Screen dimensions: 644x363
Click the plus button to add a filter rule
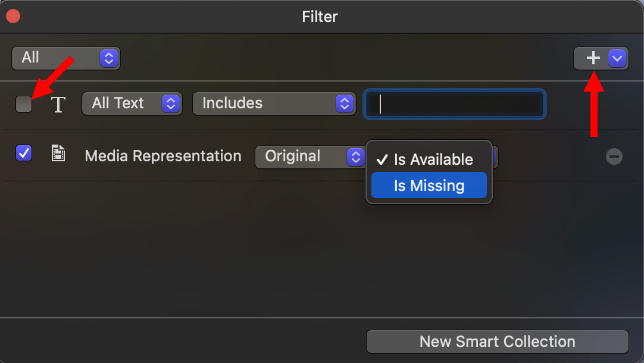(592, 58)
